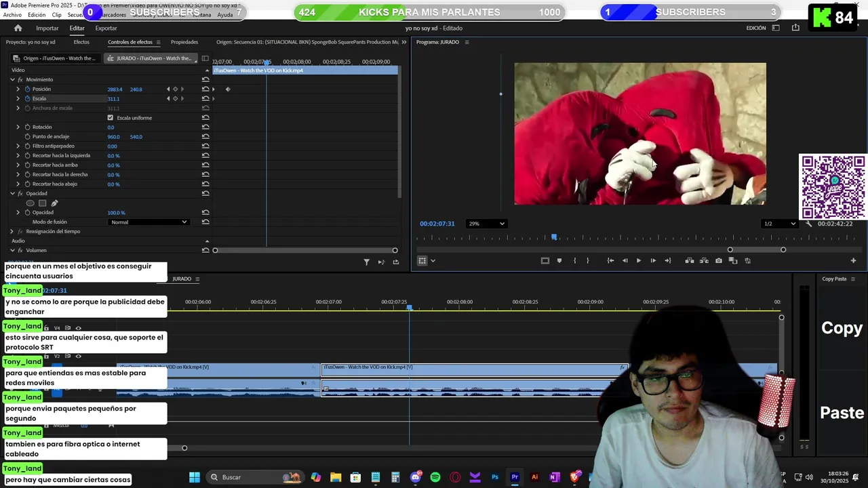868x488 pixels.
Task: Open the Edición menu
Action: coord(37,14)
